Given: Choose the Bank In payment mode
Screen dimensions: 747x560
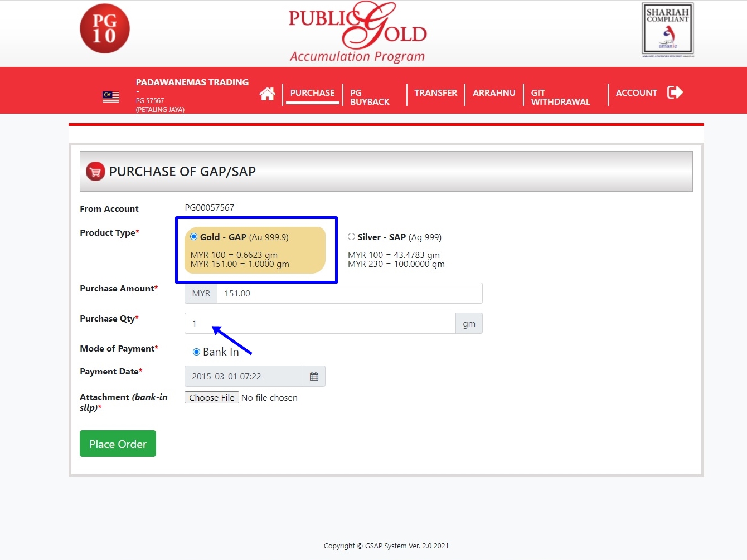Looking at the screenshot, I should tap(196, 352).
